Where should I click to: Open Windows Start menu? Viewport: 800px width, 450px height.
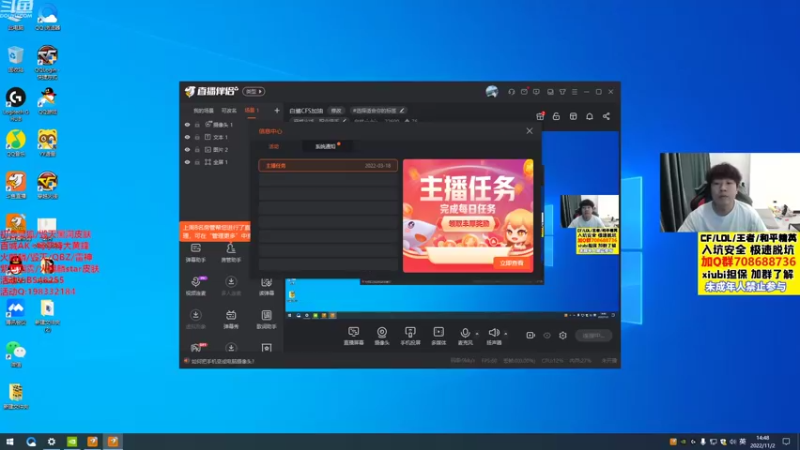[x=10, y=441]
